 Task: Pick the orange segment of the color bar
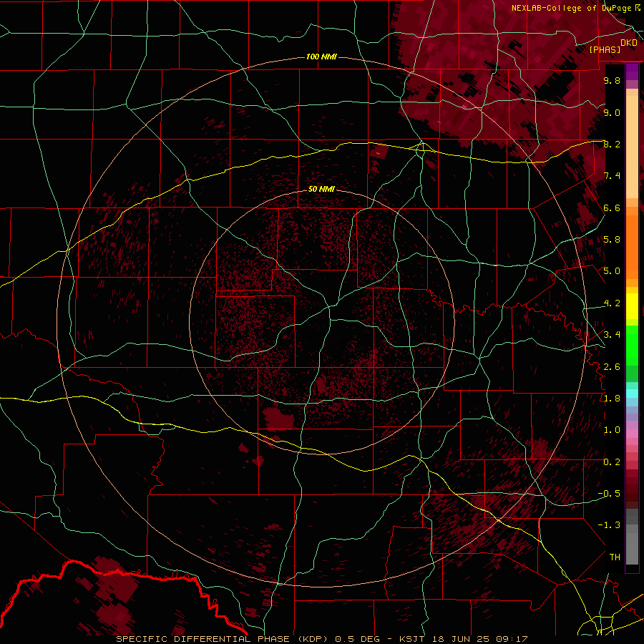coord(632,246)
